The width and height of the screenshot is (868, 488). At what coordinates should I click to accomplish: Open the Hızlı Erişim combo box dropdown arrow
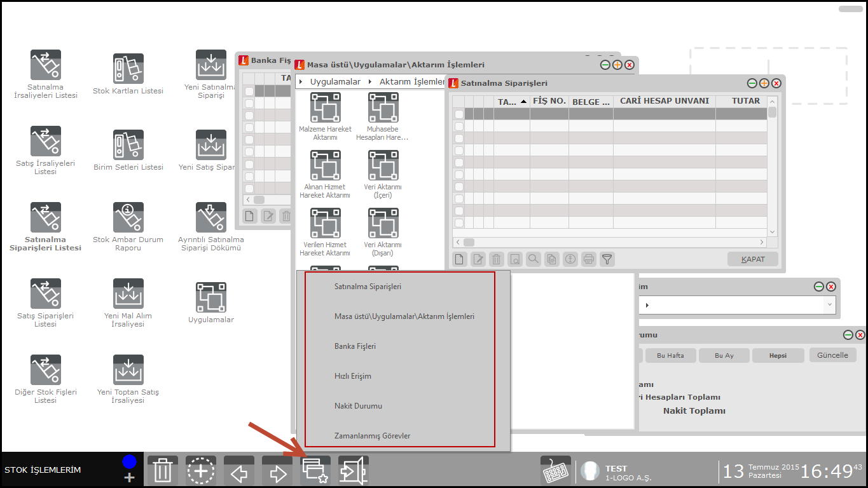point(829,305)
